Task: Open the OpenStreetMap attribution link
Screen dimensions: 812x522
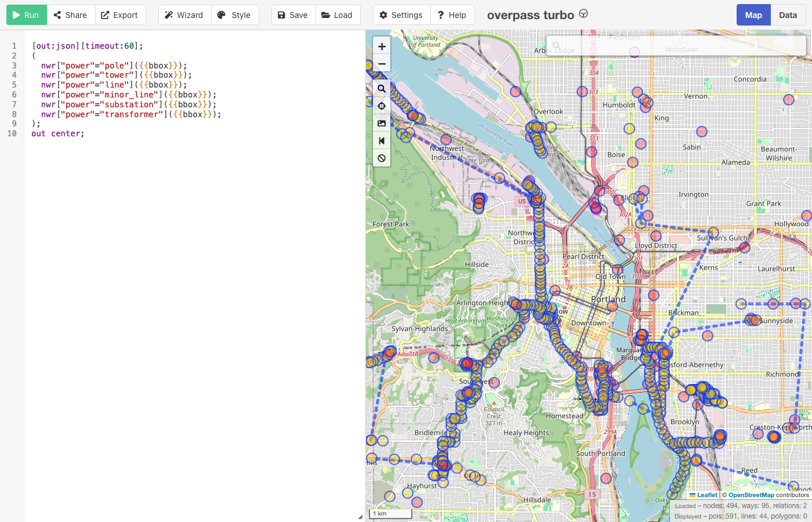Action: pos(751,495)
